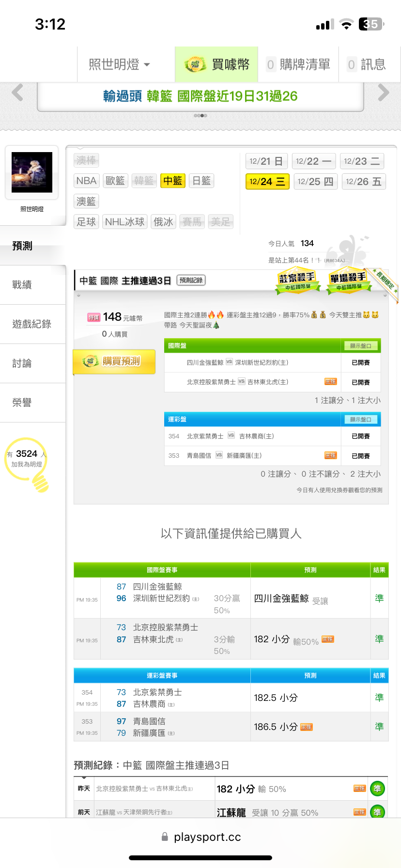Tap 主推 tag on 青島國信 運彩盤 row
The image size is (401, 868).
pos(331,455)
